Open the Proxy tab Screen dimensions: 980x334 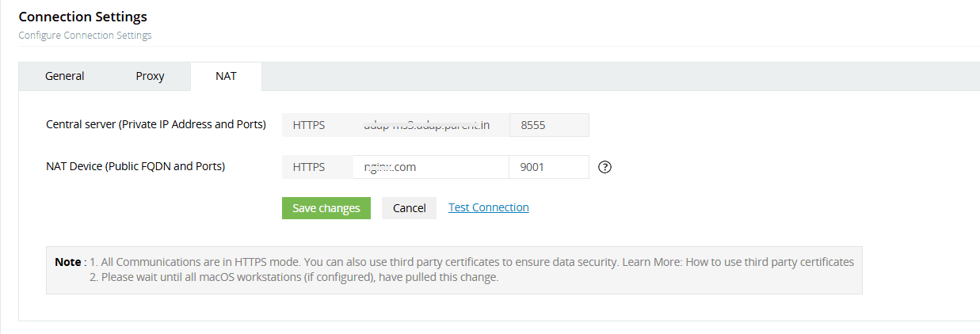pyautogui.click(x=150, y=76)
